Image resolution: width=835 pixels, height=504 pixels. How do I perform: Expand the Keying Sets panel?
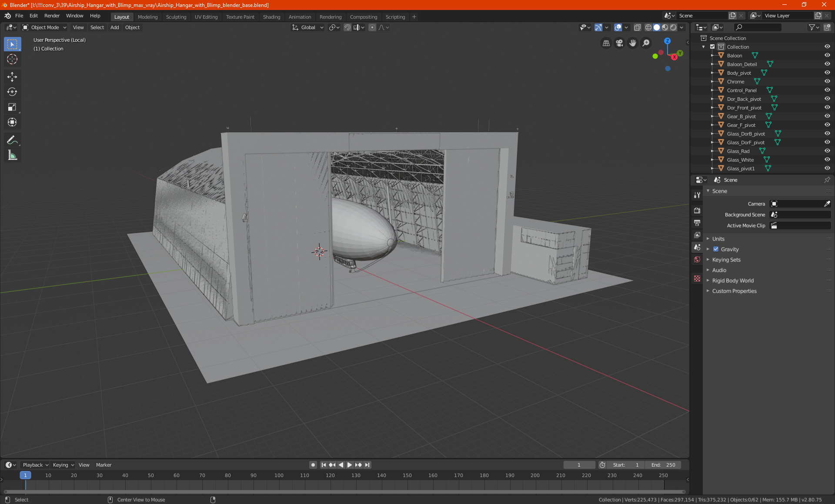(x=726, y=260)
